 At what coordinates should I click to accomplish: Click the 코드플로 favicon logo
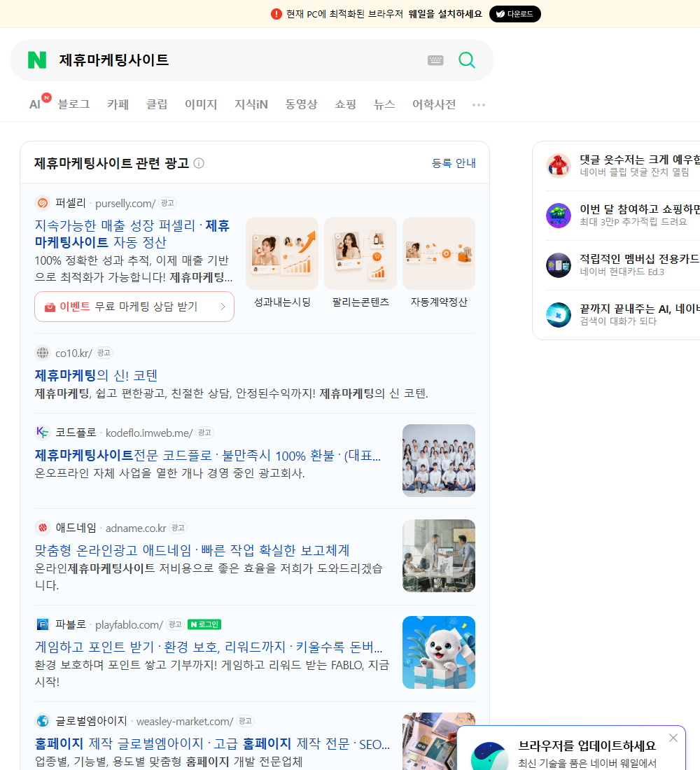(x=43, y=432)
